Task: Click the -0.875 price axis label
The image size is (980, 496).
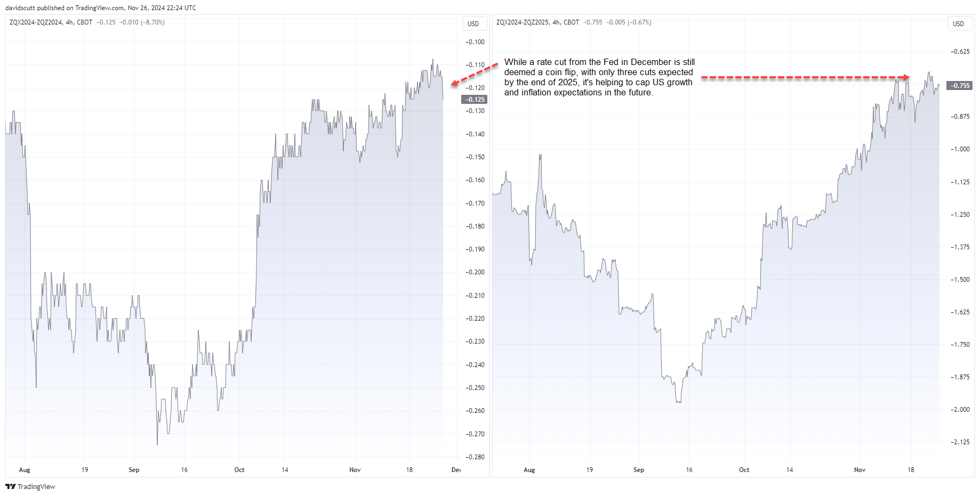Action: [960, 116]
